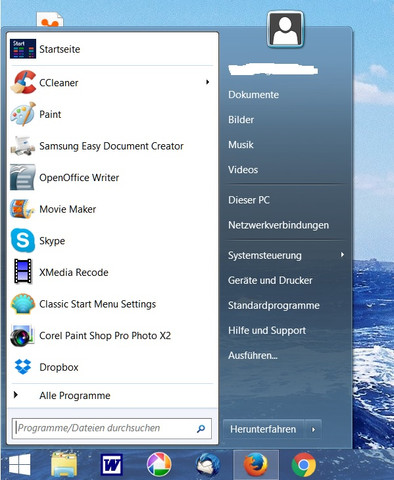Switch to Firefox in the taskbar
The width and height of the screenshot is (394, 480).
click(256, 464)
